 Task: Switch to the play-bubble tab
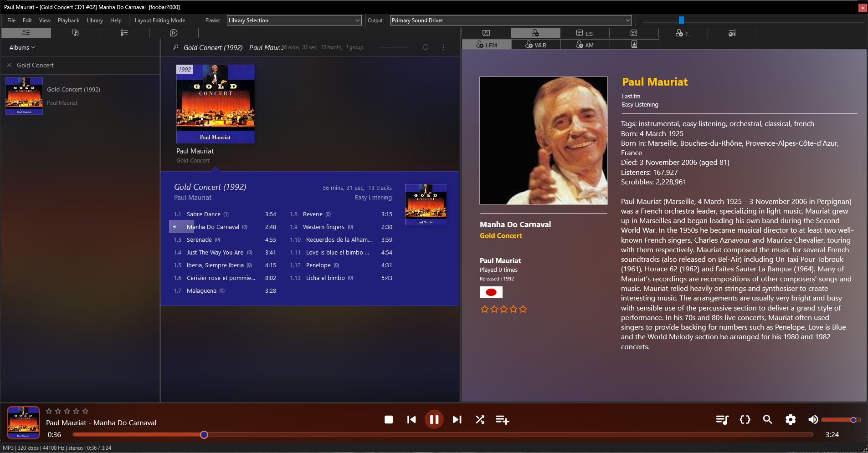click(x=174, y=33)
